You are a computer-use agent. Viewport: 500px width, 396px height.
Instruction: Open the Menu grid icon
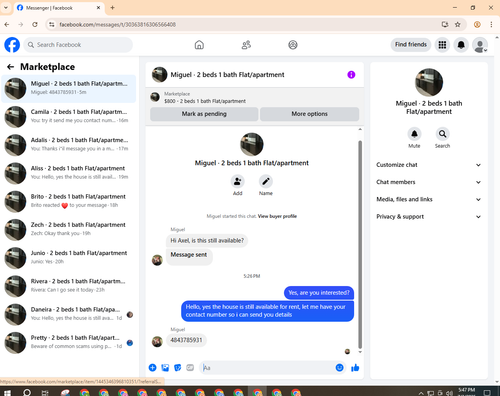click(x=442, y=45)
